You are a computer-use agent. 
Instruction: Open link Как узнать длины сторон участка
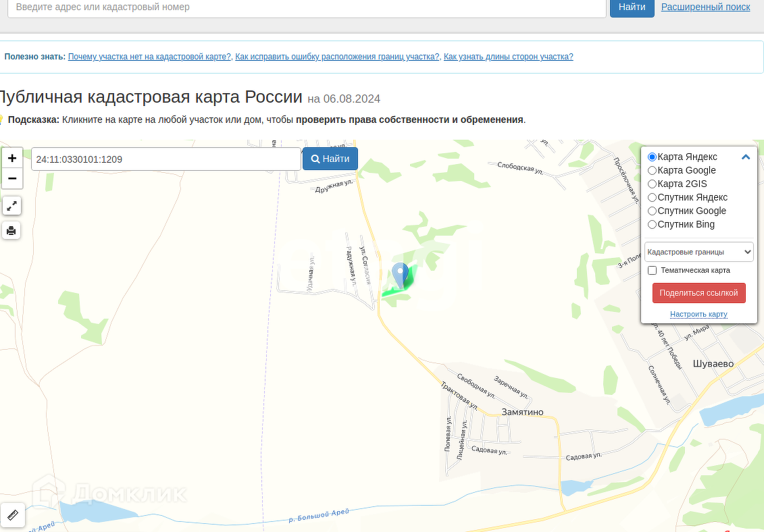(508, 57)
